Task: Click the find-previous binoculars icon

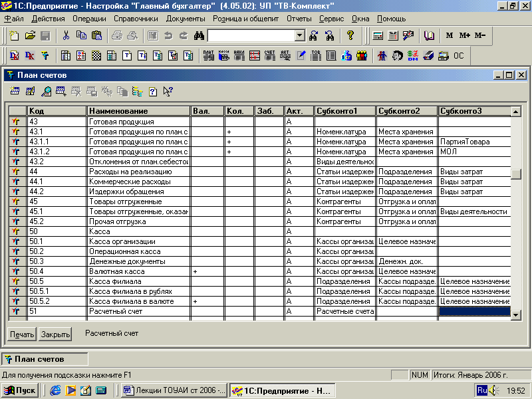Action: pos(329,36)
